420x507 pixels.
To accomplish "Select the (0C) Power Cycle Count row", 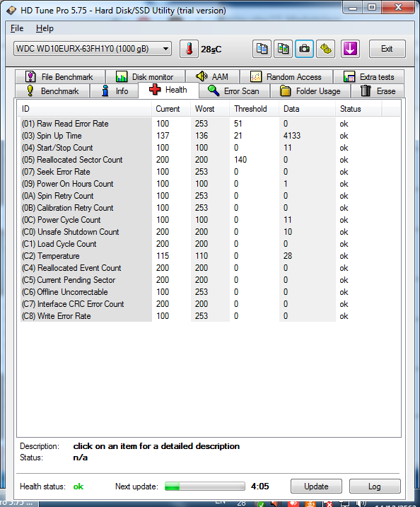I will [210, 220].
